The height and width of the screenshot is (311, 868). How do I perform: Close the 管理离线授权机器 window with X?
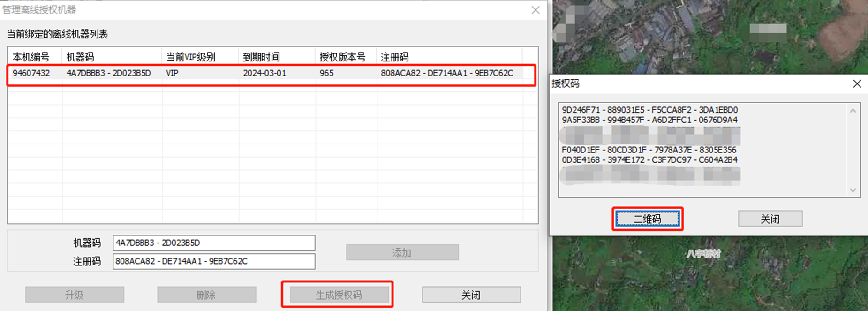pos(535,10)
